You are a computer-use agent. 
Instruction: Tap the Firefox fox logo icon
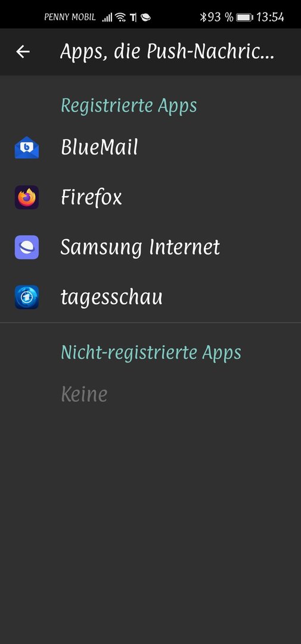click(27, 197)
